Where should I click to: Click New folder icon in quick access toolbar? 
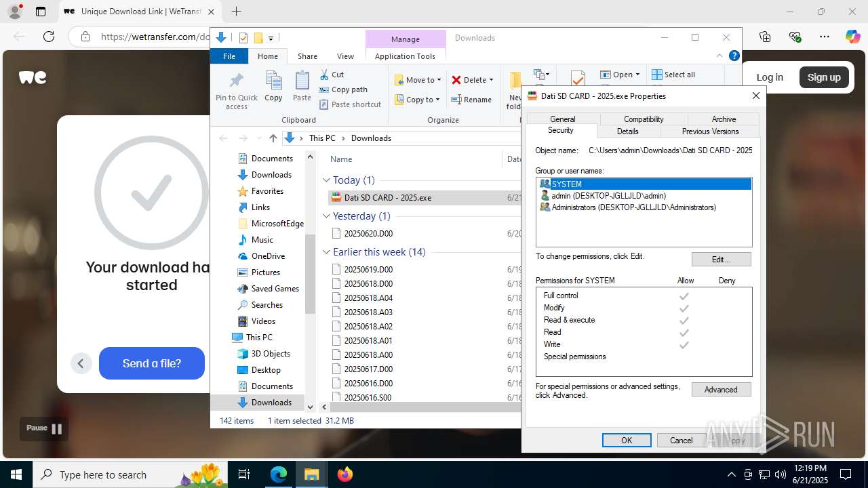point(258,38)
